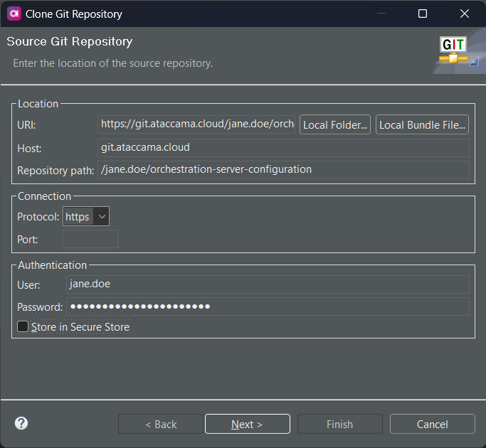Focus the Host text field
The height and width of the screenshot is (448, 486).
click(x=283, y=148)
